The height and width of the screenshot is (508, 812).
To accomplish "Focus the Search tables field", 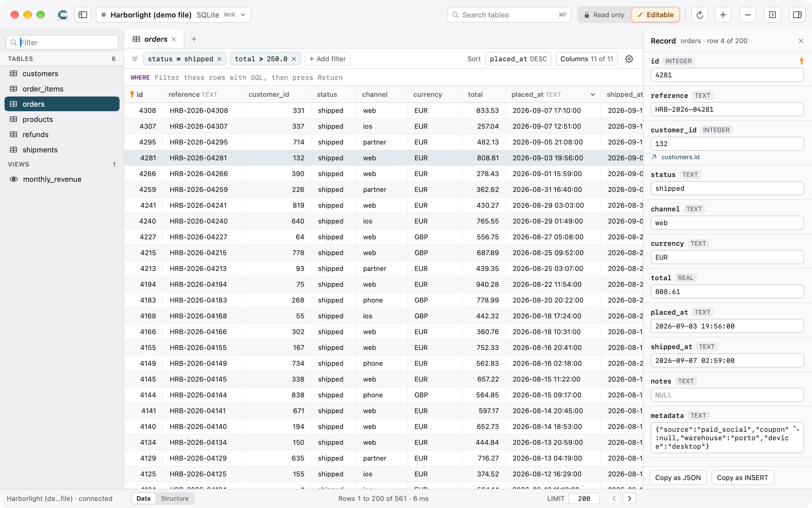I will pyautogui.click(x=509, y=15).
